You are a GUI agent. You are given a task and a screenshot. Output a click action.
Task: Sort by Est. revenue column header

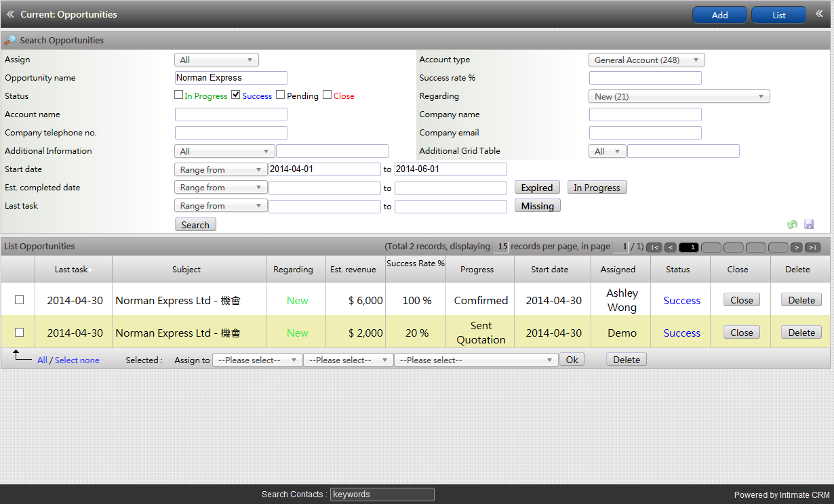353,270
